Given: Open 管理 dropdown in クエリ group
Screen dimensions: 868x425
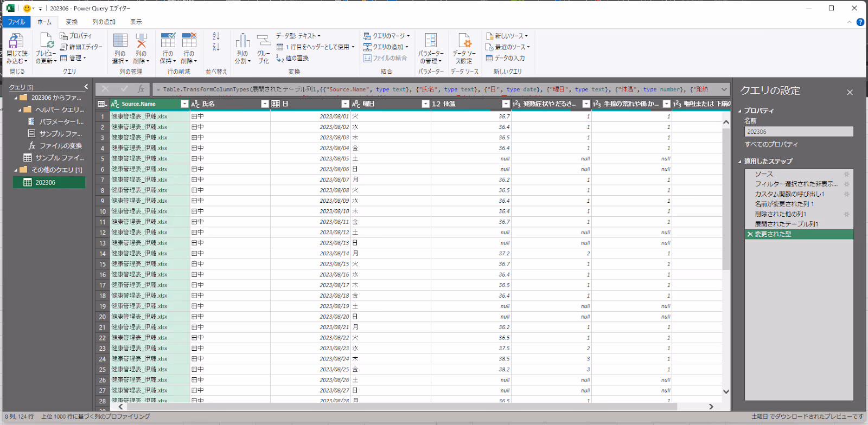Looking at the screenshot, I should 73,58.
